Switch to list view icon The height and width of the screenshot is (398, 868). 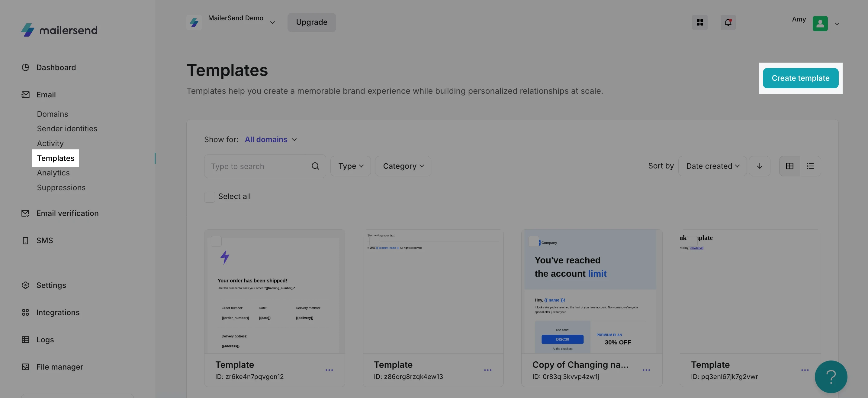click(x=810, y=166)
